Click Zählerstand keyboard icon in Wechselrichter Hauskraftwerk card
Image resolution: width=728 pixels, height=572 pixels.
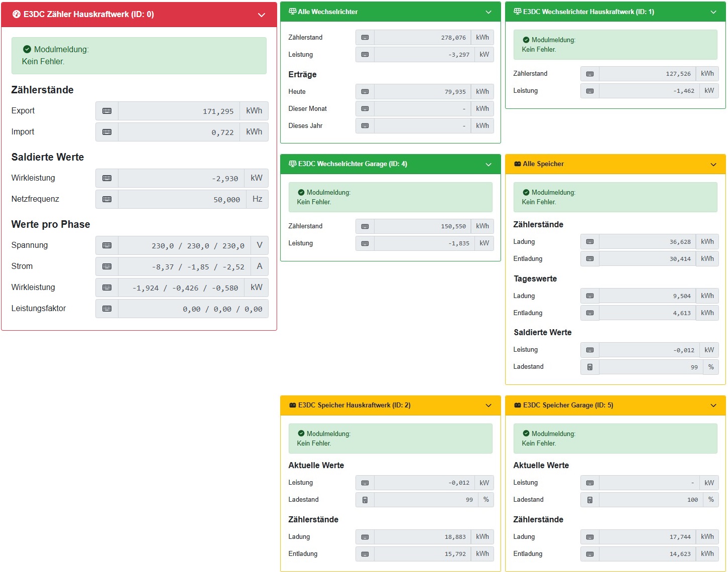coord(590,74)
